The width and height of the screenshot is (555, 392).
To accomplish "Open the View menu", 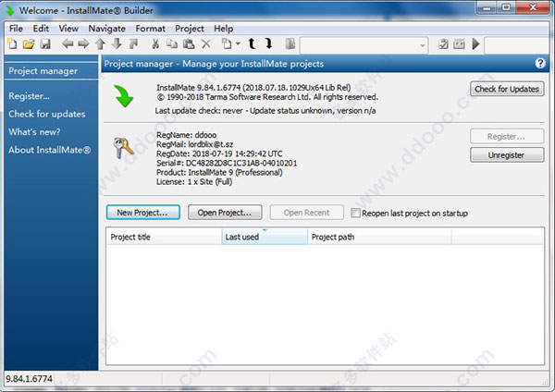I will (x=68, y=29).
